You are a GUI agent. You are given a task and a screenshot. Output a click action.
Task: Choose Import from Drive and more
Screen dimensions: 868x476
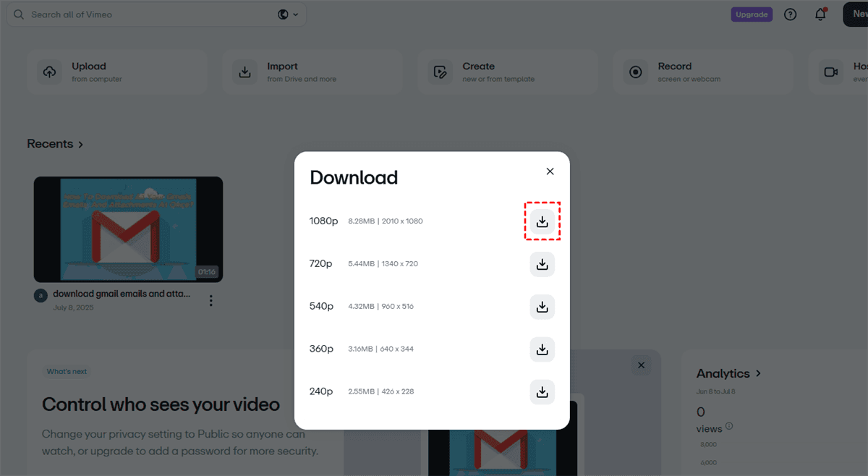point(312,72)
